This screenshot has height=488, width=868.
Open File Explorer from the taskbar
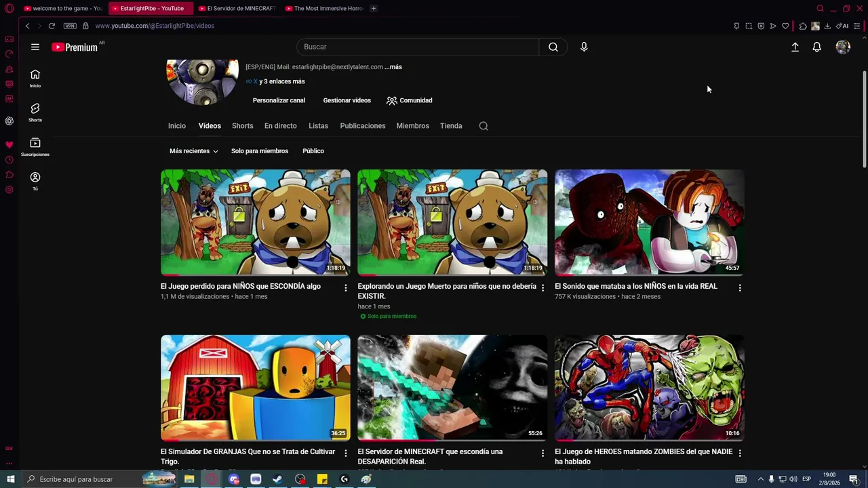coord(189,479)
